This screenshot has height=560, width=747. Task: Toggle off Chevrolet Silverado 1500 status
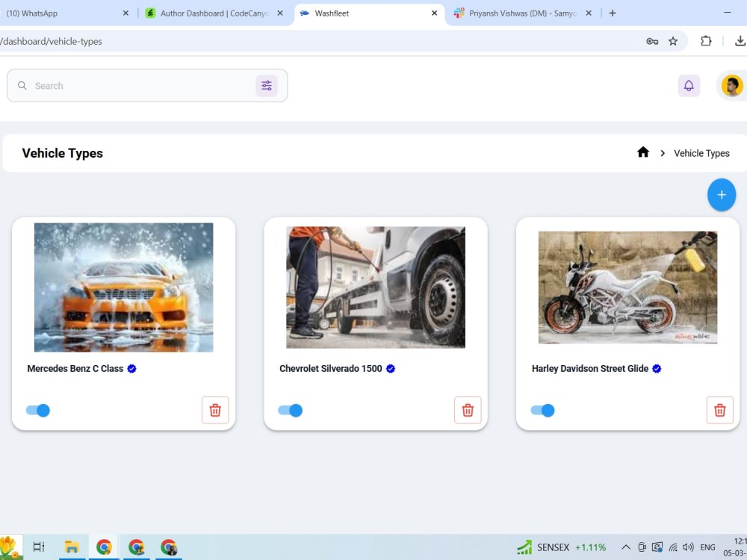[x=290, y=411]
